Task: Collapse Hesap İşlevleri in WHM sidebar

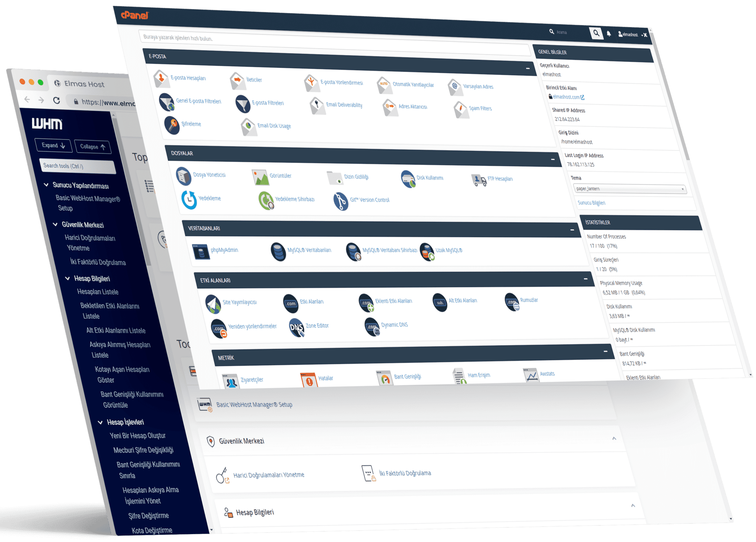Action: point(100,422)
